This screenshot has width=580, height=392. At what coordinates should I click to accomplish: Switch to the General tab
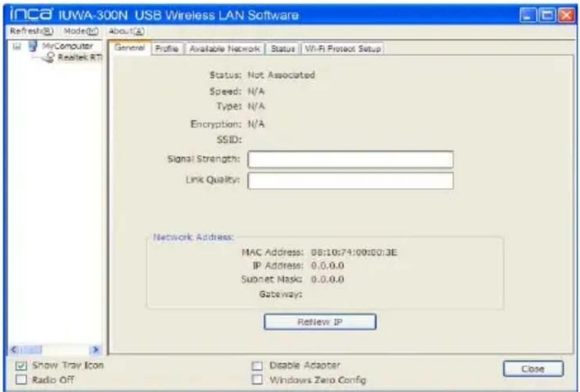130,48
